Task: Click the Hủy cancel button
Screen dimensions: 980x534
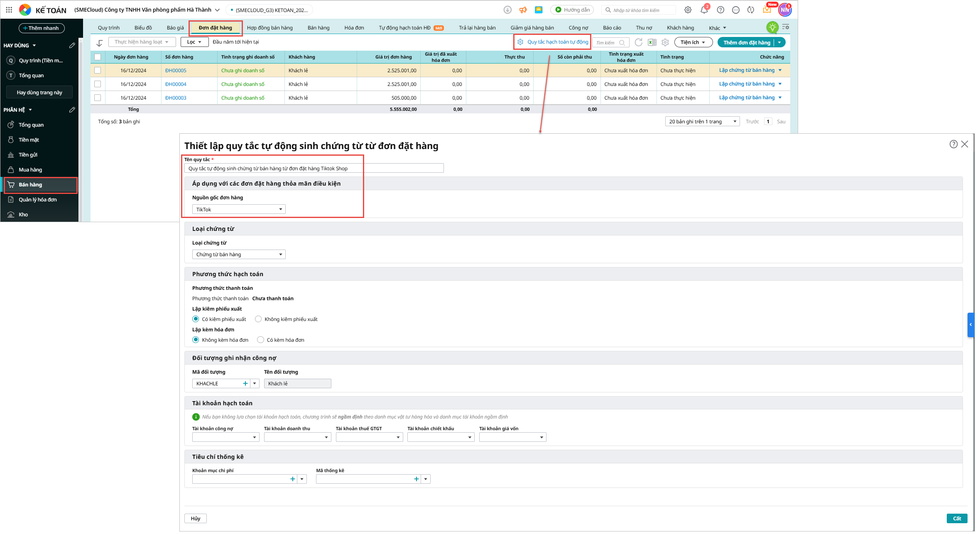Action: click(196, 518)
